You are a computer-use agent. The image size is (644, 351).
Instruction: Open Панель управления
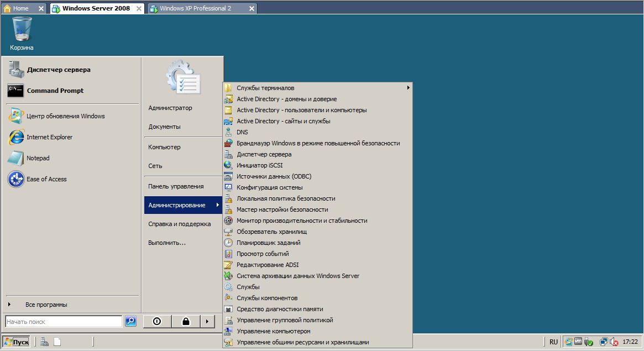(176, 186)
